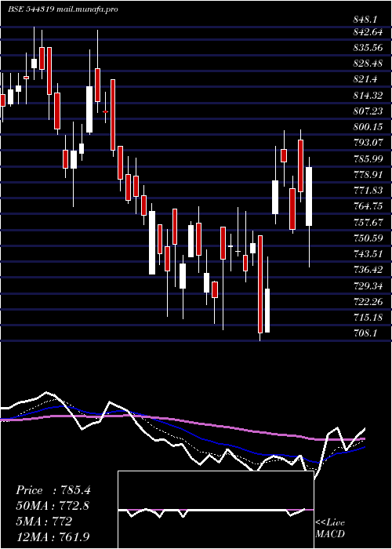
Task: Click the 807.23 price axis label
Action: (367, 111)
